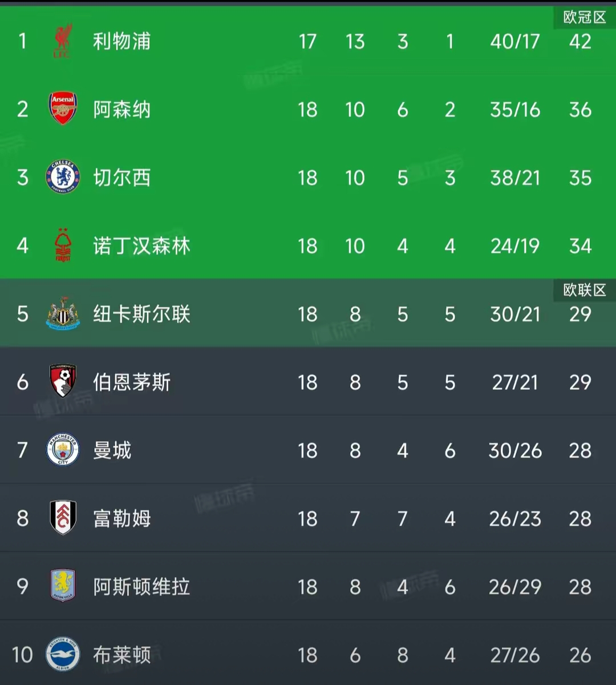Click the Liverpool club crest

(62, 41)
